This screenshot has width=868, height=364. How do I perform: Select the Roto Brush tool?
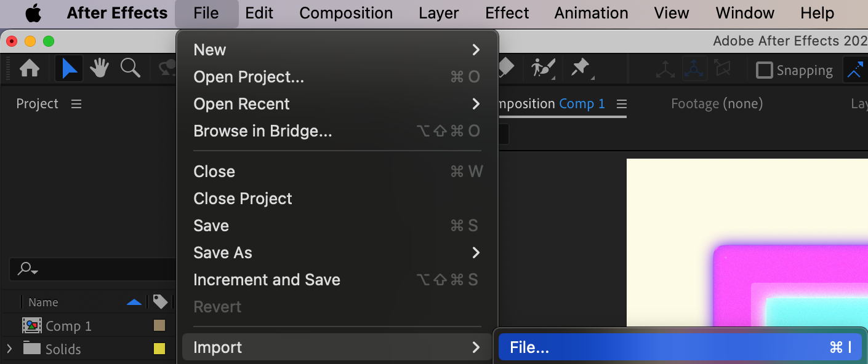coord(544,68)
